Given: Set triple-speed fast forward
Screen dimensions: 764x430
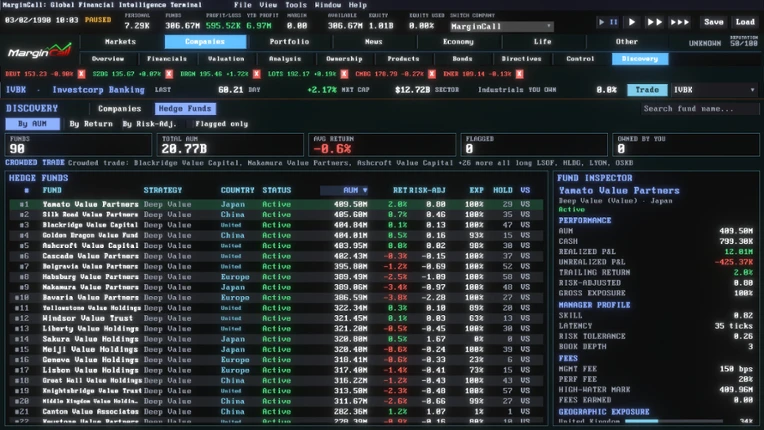Looking at the screenshot, I should coord(680,22).
